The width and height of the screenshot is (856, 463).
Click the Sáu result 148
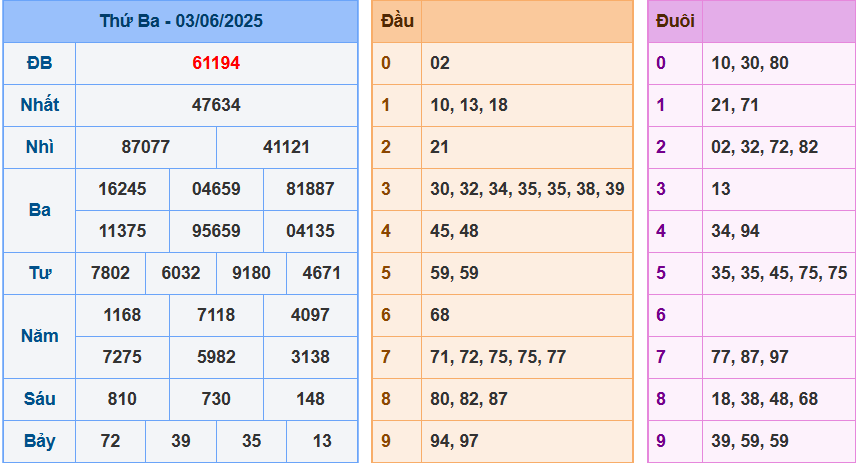tap(310, 399)
